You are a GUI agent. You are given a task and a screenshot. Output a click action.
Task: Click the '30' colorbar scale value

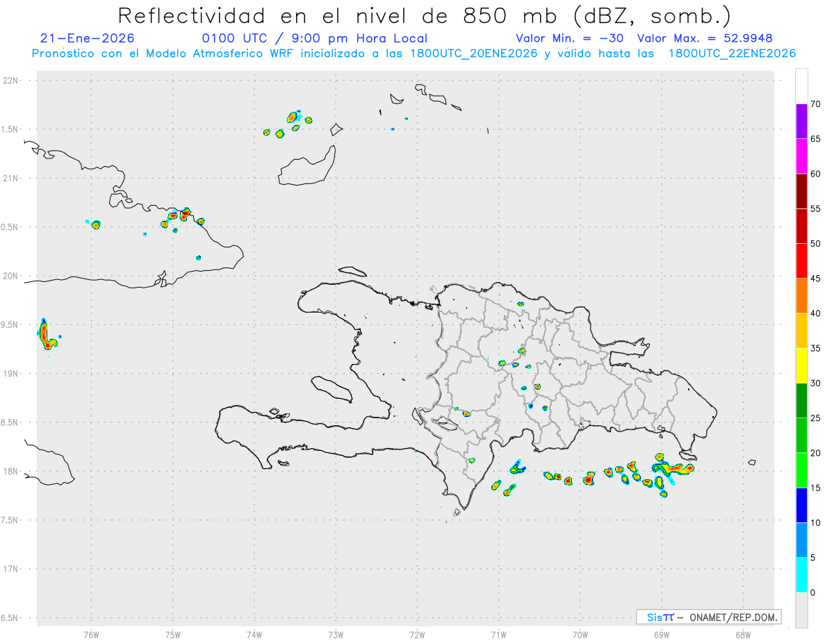(x=815, y=383)
